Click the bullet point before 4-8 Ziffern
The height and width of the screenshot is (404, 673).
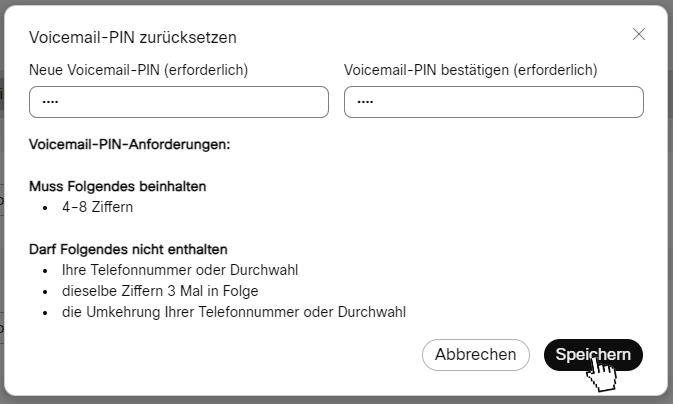point(45,208)
